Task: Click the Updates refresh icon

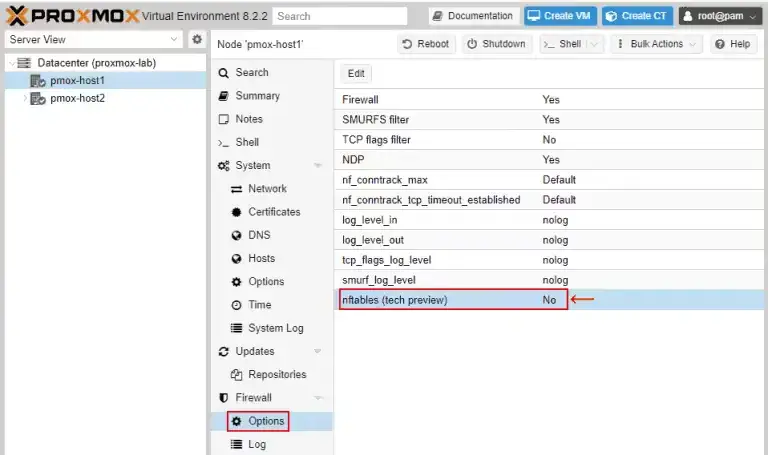Action: [223, 351]
